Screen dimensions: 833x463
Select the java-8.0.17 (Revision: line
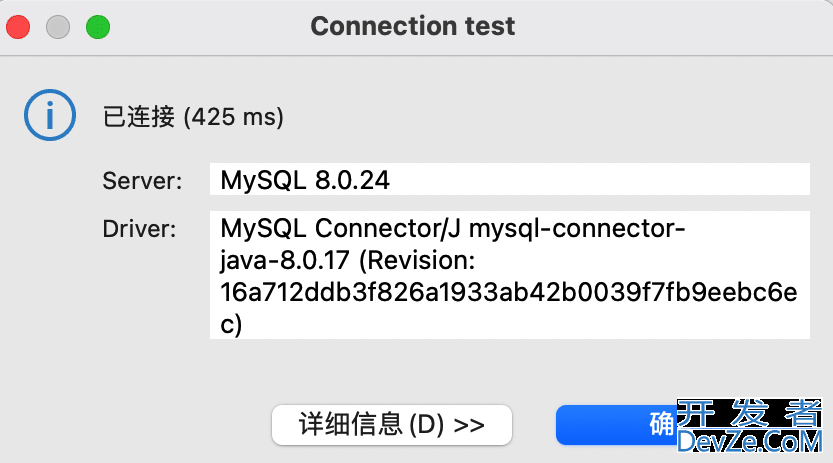[347, 261]
